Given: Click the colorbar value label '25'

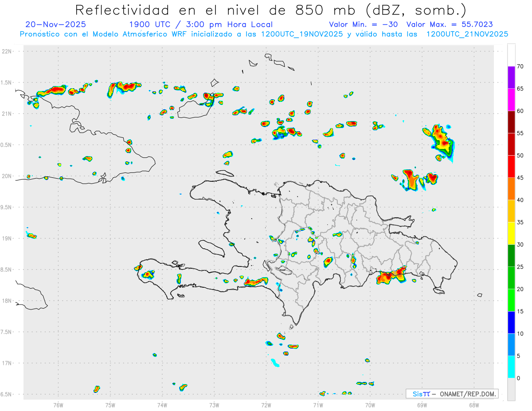Looking at the screenshot, I should 520,267.
